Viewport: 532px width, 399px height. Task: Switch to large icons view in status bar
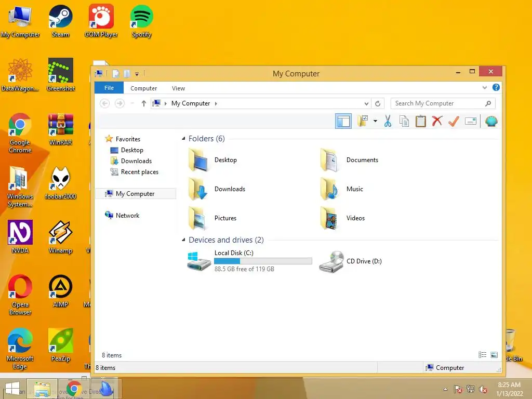point(494,354)
